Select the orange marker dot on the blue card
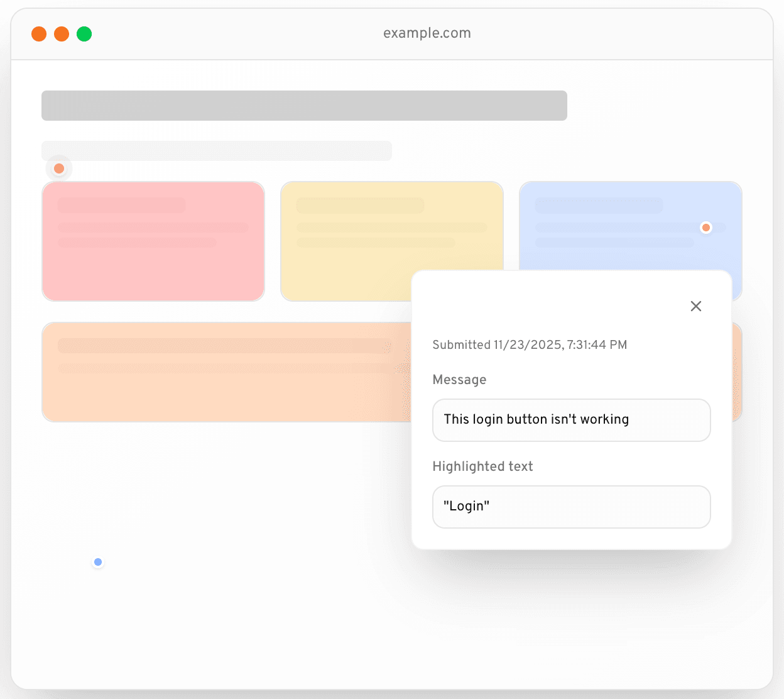784x699 pixels. [x=706, y=228]
